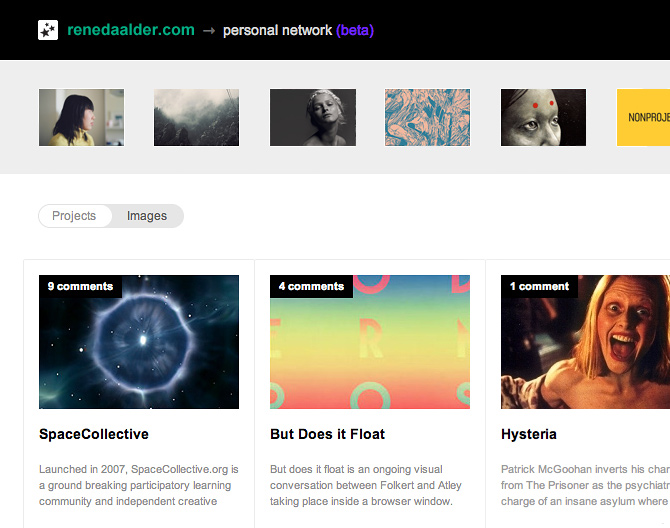
Task: Open the Hysteria screaming face image
Action: pyautogui.click(x=585, y=342)
